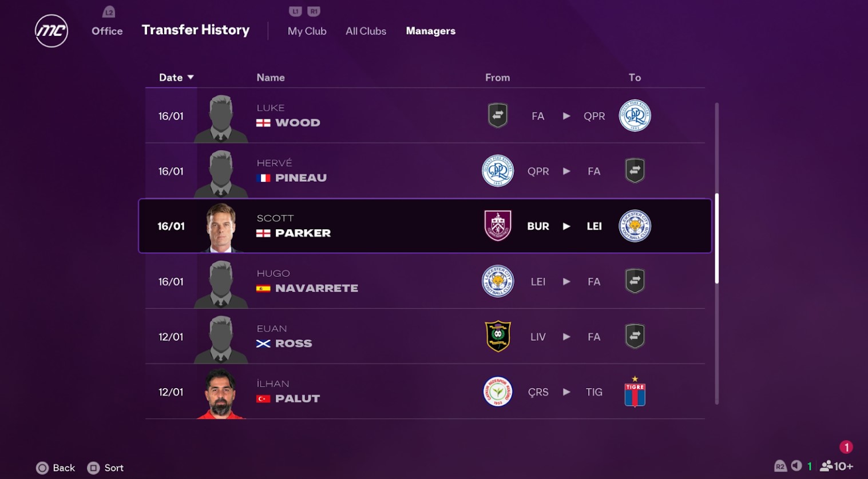Switch to the My Club tab
Screen dimensions: 868x479
point(307,31)
